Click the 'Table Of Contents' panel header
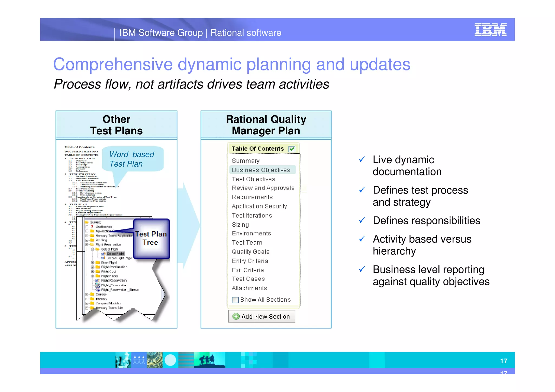 click(x=263, y=148)
